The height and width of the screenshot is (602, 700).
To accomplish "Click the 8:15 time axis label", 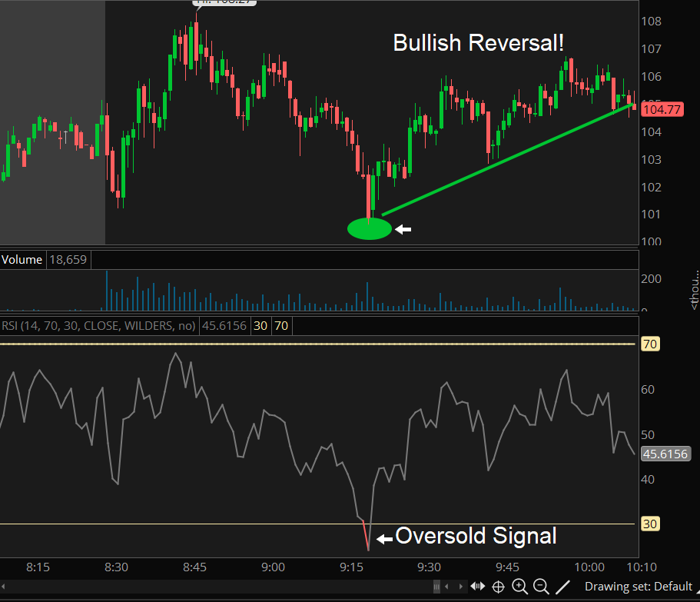I will pos(38,567).
